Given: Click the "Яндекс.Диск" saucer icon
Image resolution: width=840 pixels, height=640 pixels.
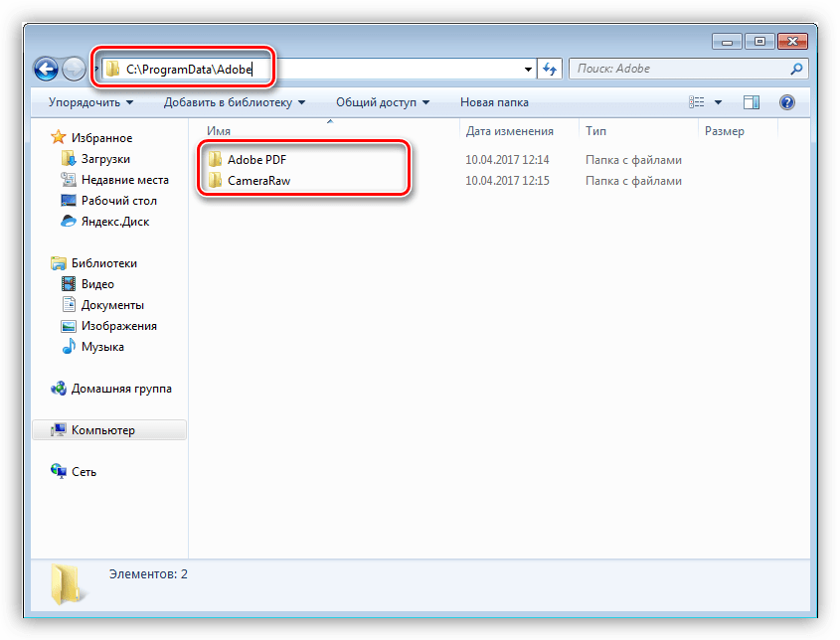Looking at the screenshot, I should pyautogui.click(x=68, y=221).
